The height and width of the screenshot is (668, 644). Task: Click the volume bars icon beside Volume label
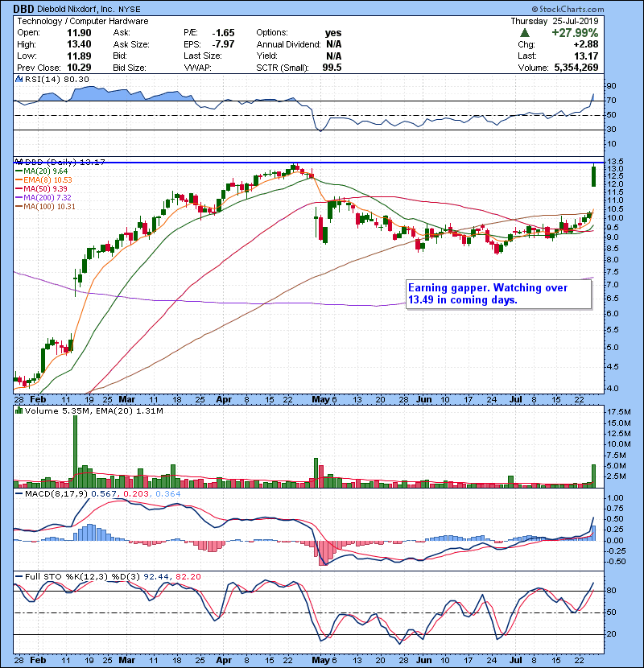[x=19, y=410]
